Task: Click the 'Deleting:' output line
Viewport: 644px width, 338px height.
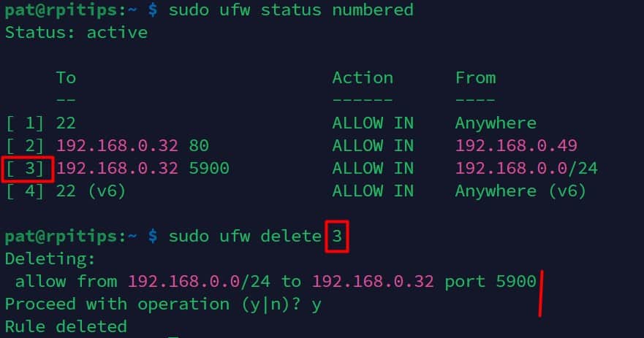Action: click(50, 259)
